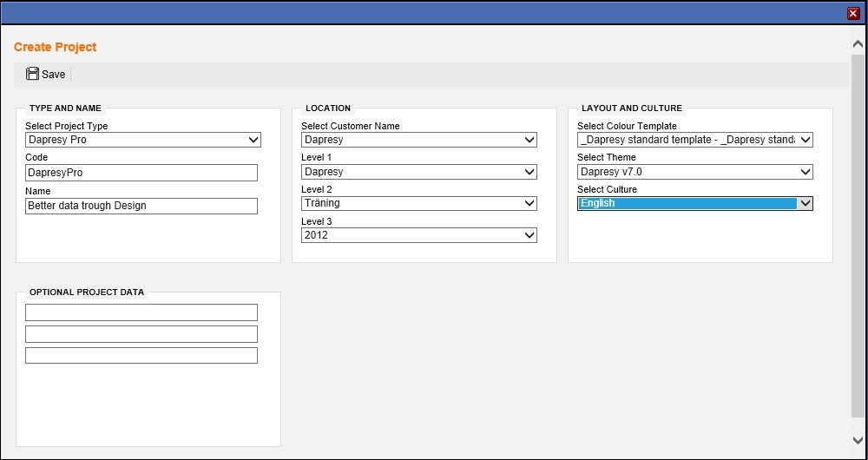
Task: Click the first Optional Project Data field
Action: 141,312
